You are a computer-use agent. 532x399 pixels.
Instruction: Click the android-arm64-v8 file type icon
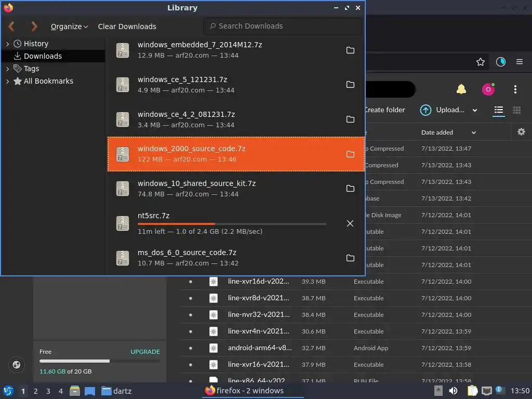[x=214, y=348]
